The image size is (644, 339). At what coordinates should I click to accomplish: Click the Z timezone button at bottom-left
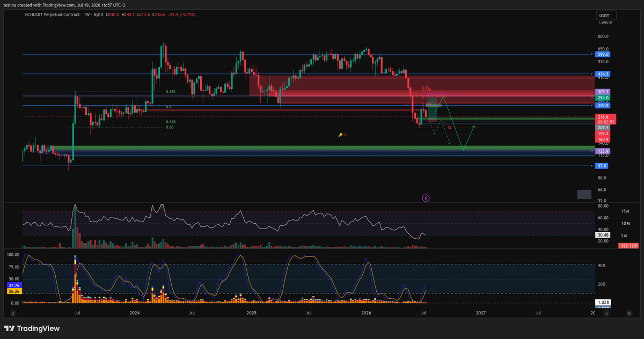tap(13, 312)
